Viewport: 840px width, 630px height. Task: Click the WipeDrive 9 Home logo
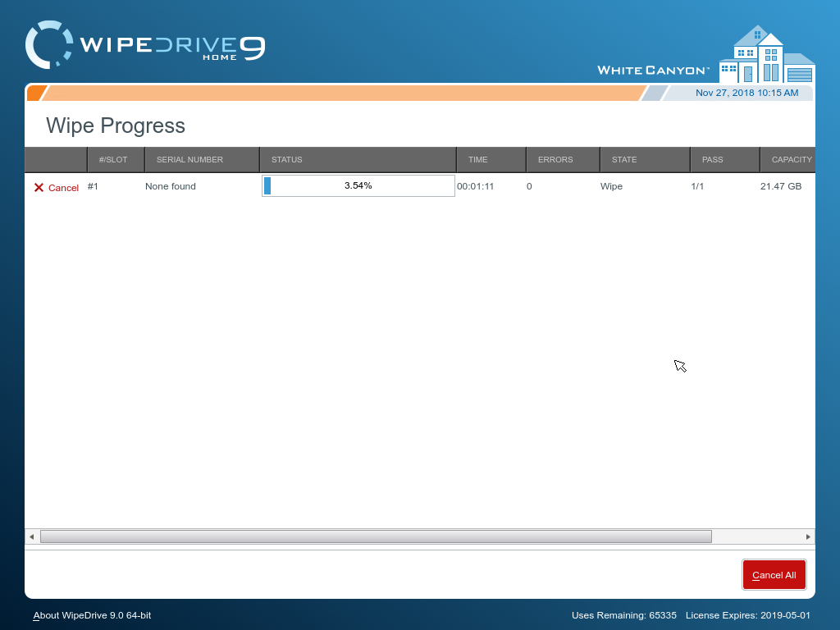[145, 45]
